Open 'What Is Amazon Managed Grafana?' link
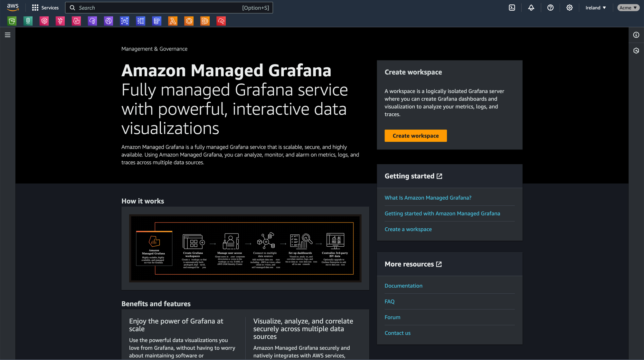 tap(428, 198)
